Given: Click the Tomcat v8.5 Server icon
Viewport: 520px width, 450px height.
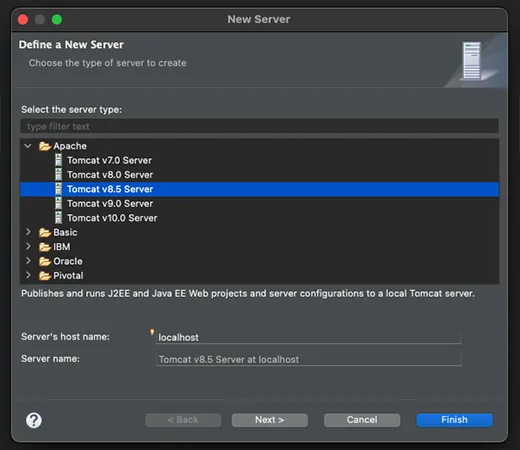Looking at the screenshot, I should coord(58,189).
